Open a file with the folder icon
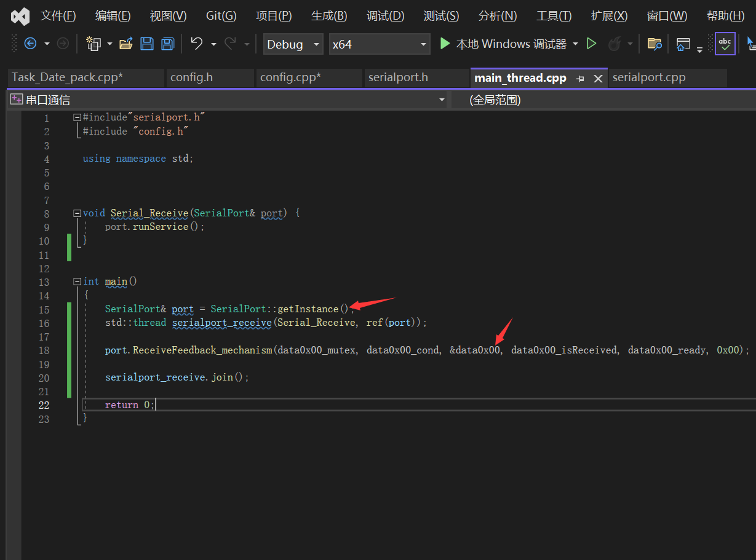The width and height of the screenshot is (756, 560). (x=126, y=44)
